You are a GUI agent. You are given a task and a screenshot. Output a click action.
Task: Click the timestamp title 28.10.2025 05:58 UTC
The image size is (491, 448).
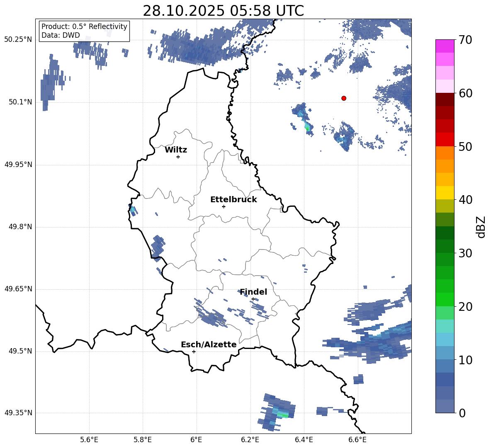click(x=223, y=11)
